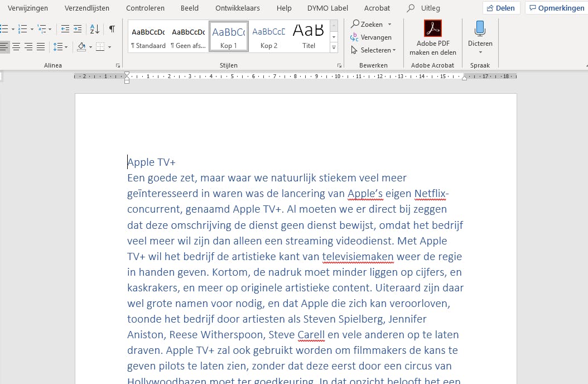588x384 pixels.
Task: Open the Dicteren dropdown arrow
Action: [480, 52]
